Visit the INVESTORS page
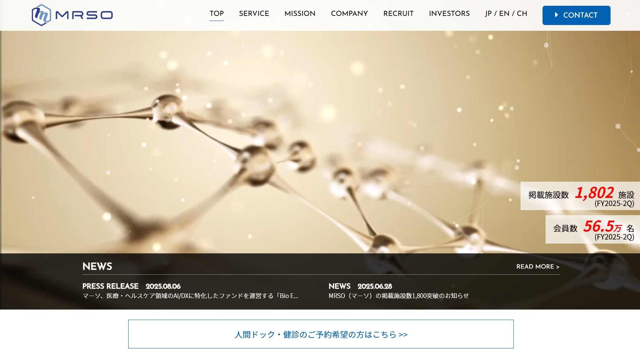 tap(449, 14)
